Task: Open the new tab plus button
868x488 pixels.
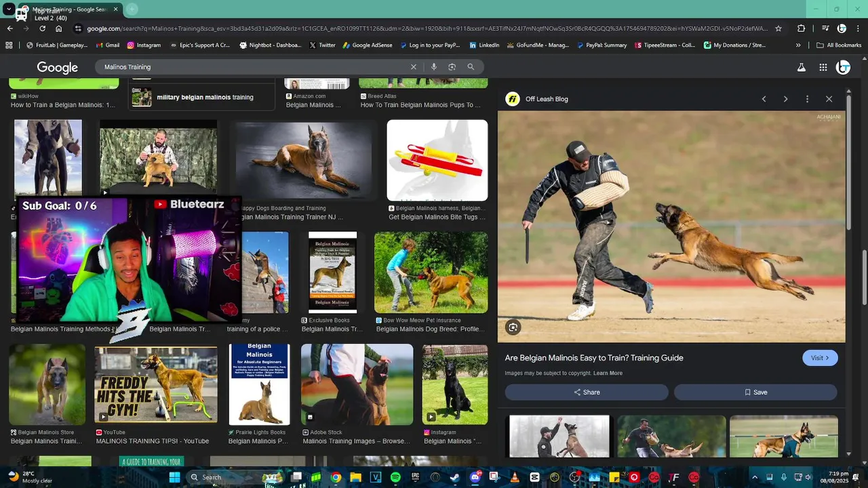Action: click(132, 9)
